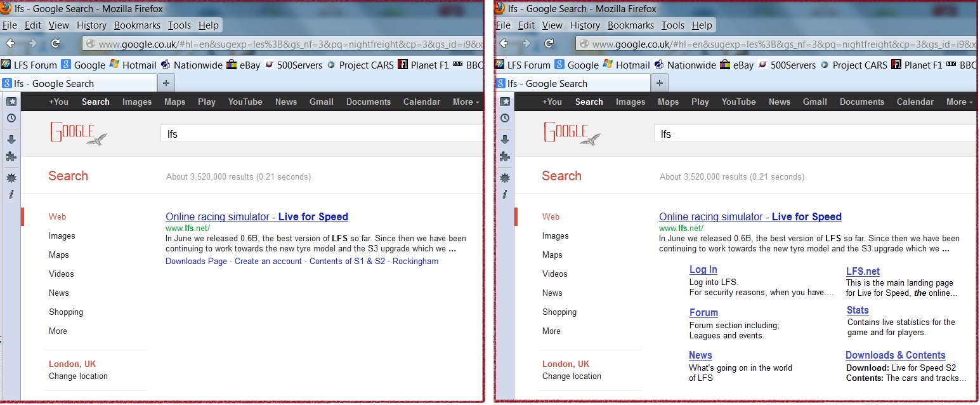
Task: Reload the page in the left window
Action: coord(55,43)
